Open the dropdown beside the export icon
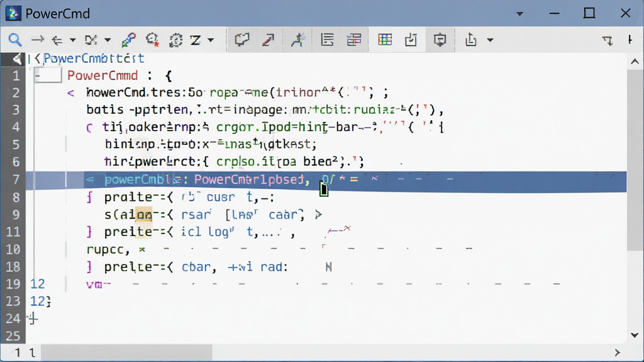Screen dimensions: 644x362 pyautogui.click(x=490, y=40)
